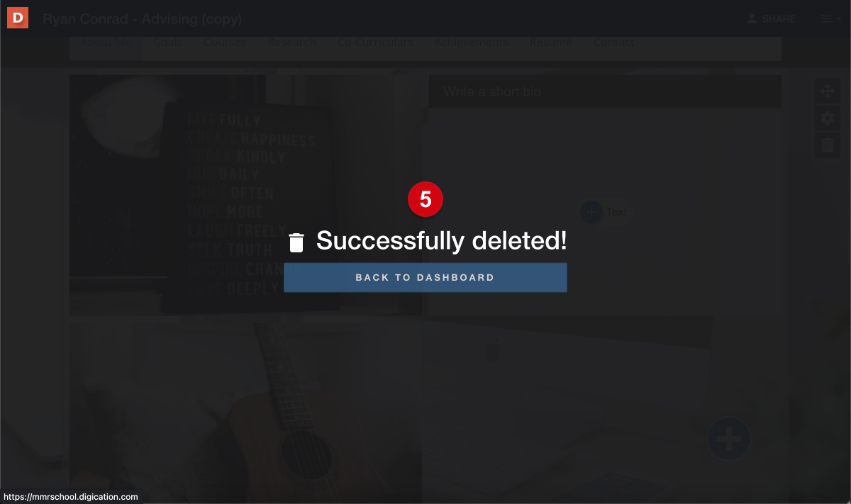Open the module settings gear icon

tap(827, 118)
